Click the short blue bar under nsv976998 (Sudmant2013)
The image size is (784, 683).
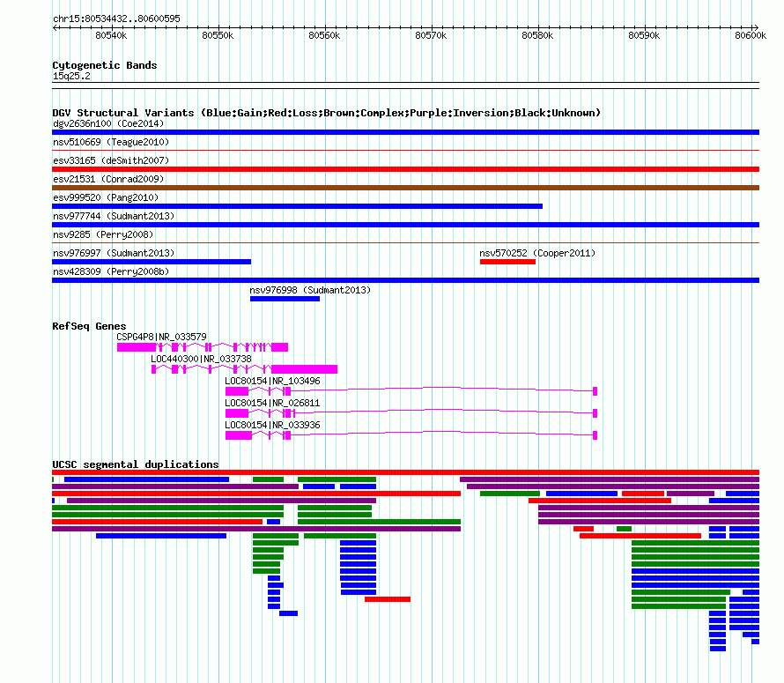[x=285, y=299]
